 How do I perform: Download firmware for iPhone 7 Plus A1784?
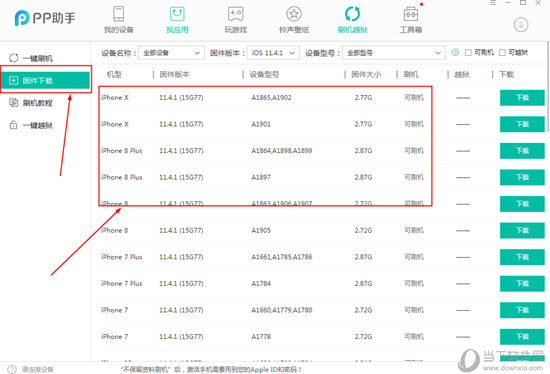click(522, 283)
